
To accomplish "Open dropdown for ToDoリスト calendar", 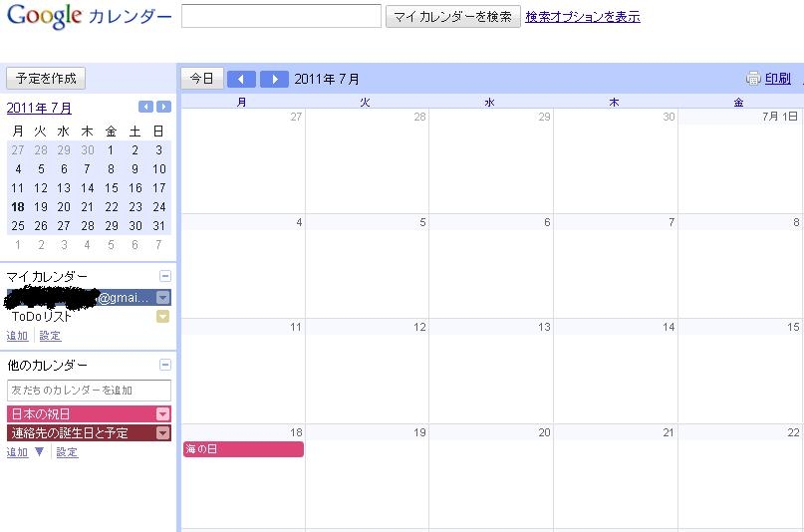I will [x=163, y=317].
